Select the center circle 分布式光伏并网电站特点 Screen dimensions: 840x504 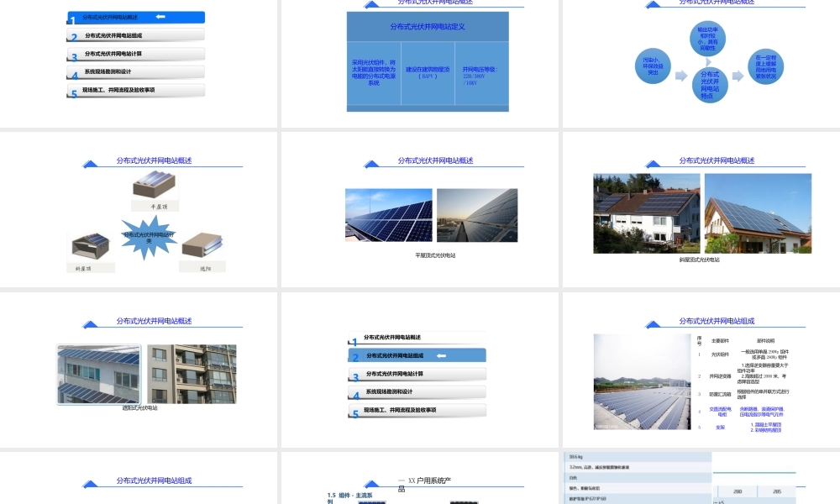click(710, 85)
